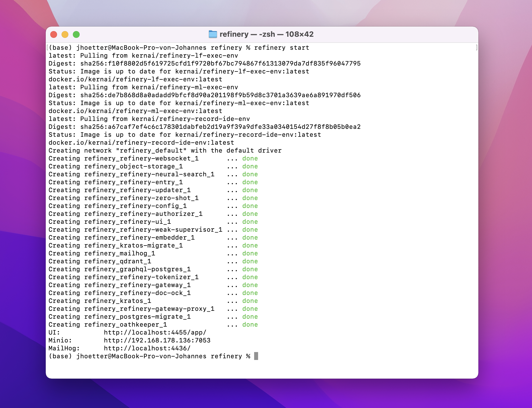Click 'done' status for refinery-websocket_1
Viewport: 532px width, 408px height.
[x=250, y=159]
